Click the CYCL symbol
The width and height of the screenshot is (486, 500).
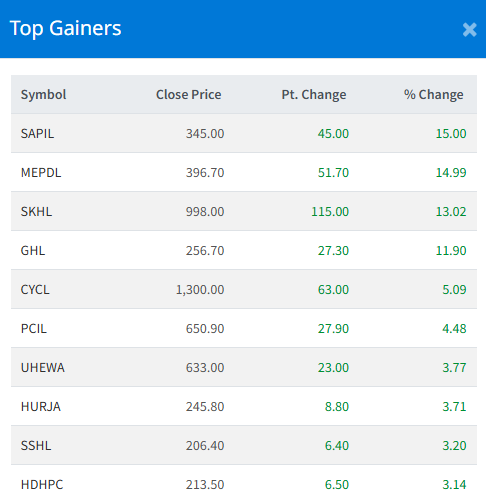(35, 290)
